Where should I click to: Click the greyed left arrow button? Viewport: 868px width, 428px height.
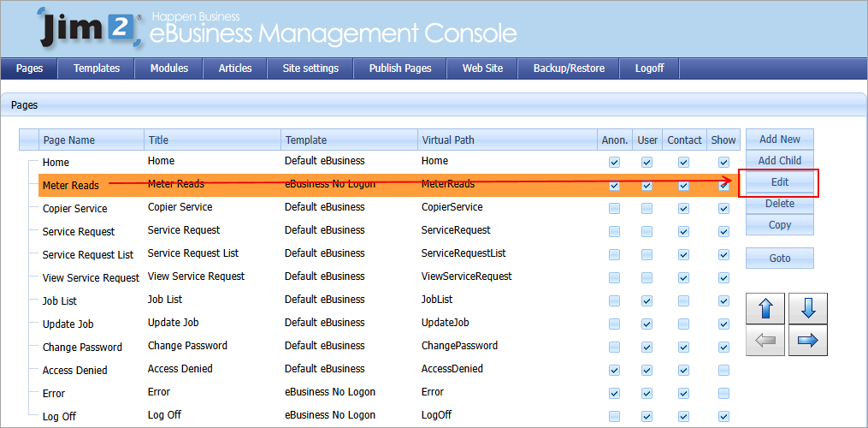766,341
